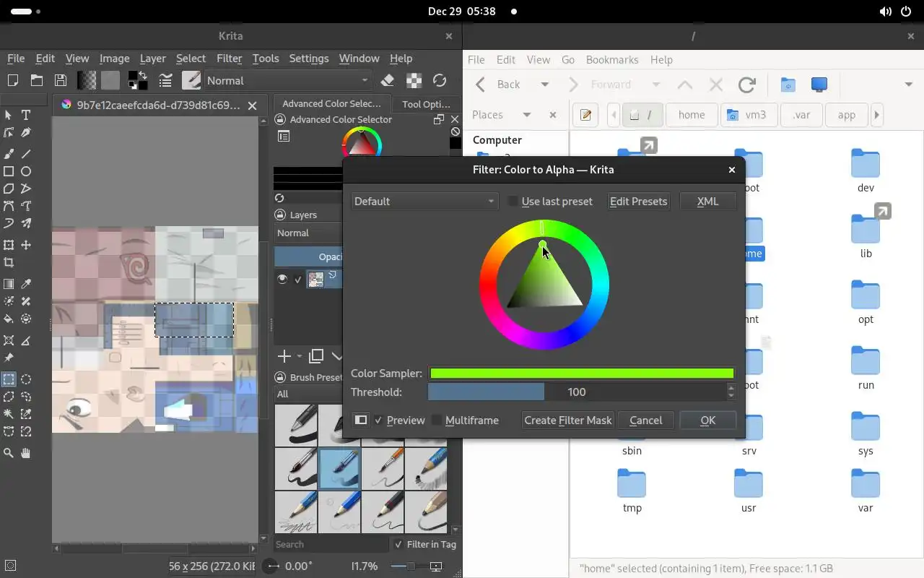Screen dimensions: 924x578
Task: Select the Move tool
Action: pyautogui.click(x=26, y=245)
